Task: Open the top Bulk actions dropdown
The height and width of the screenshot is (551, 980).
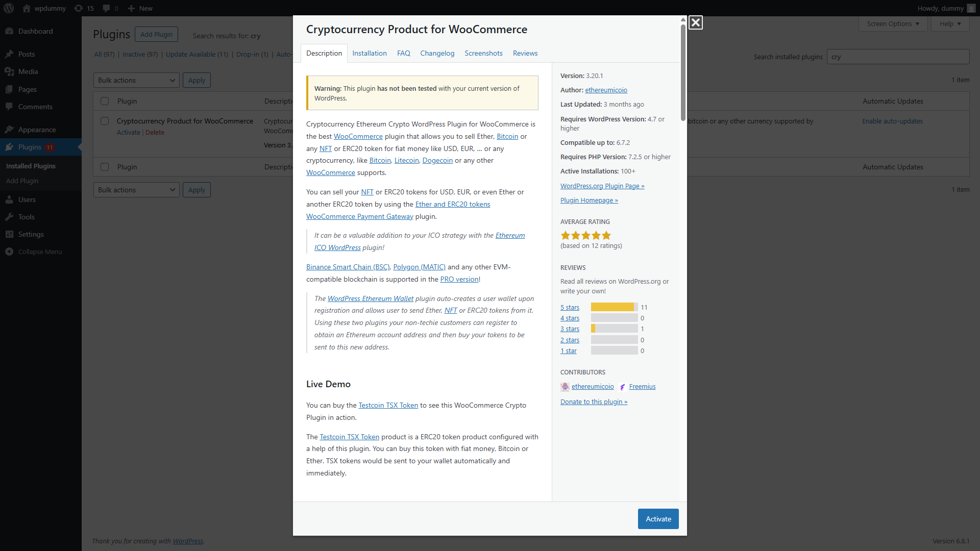Action: click(x=136, y=80)
